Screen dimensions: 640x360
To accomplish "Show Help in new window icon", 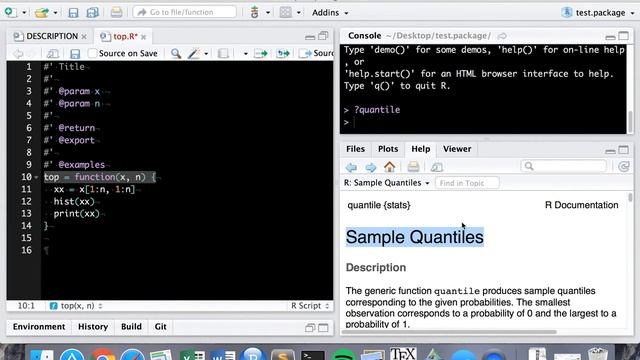I will [437, 167].
